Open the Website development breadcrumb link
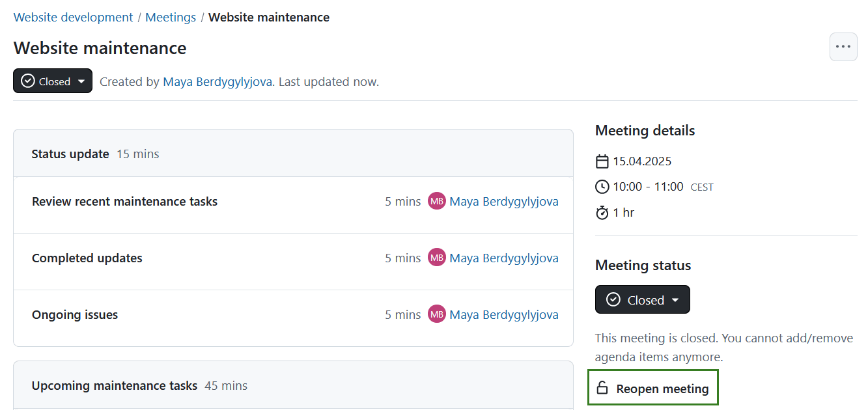Viewport: 868px width, 410px height. pos(73,17)
